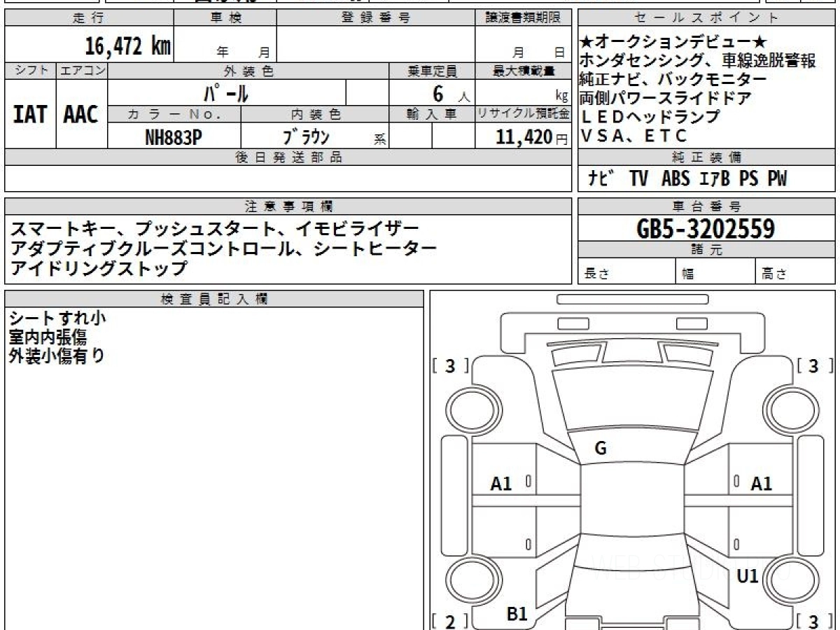Image resolution: width=840 pixels, height=630 pixels.
Task: Click the 16,472 km mileage value
Action: pyautogui.click(x=127, y=46)
